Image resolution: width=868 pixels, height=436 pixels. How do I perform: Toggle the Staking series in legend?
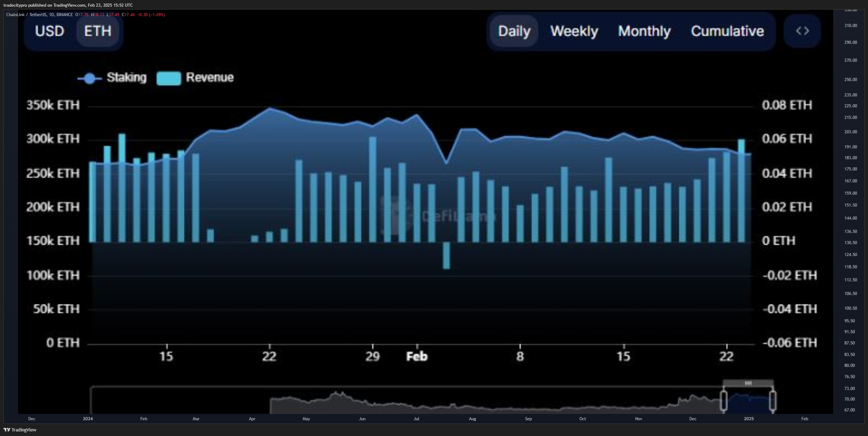click(x=112, y=78)
